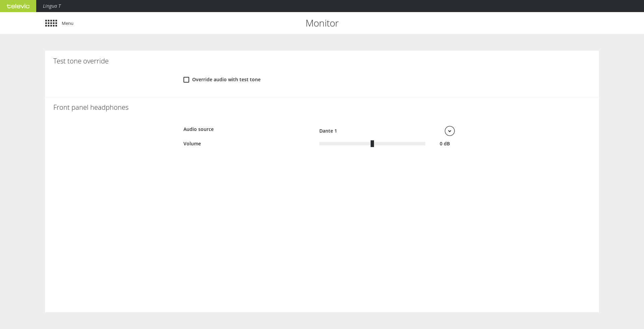Enable Override audio with test tone checkbox

[186, 80]
